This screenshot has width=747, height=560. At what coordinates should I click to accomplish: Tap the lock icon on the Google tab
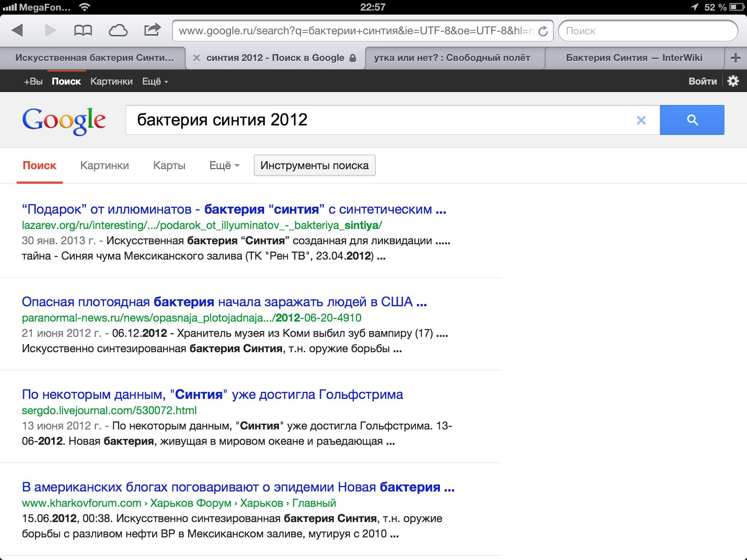pos(352,58)
